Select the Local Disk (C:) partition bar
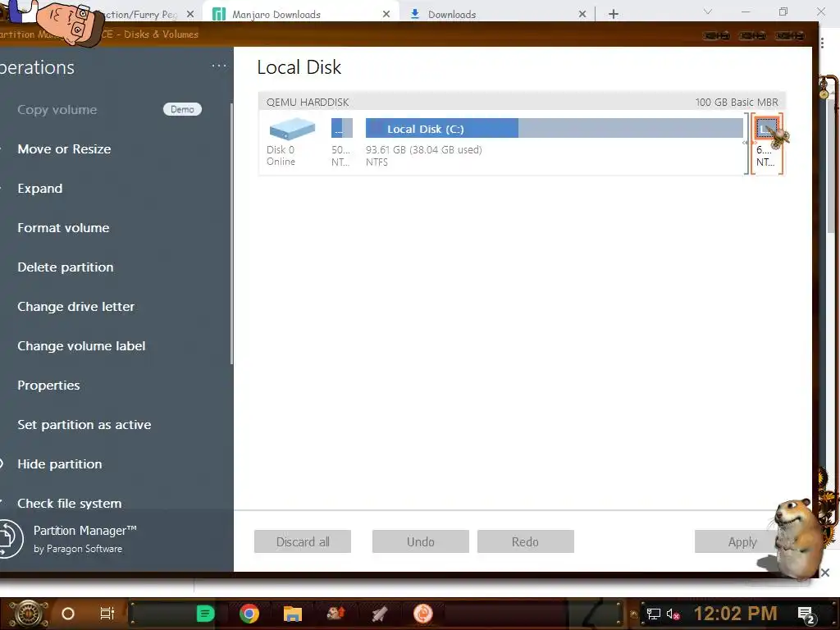Screen dimensions: 840x630 pyautogui.click(x=554, y=129)
